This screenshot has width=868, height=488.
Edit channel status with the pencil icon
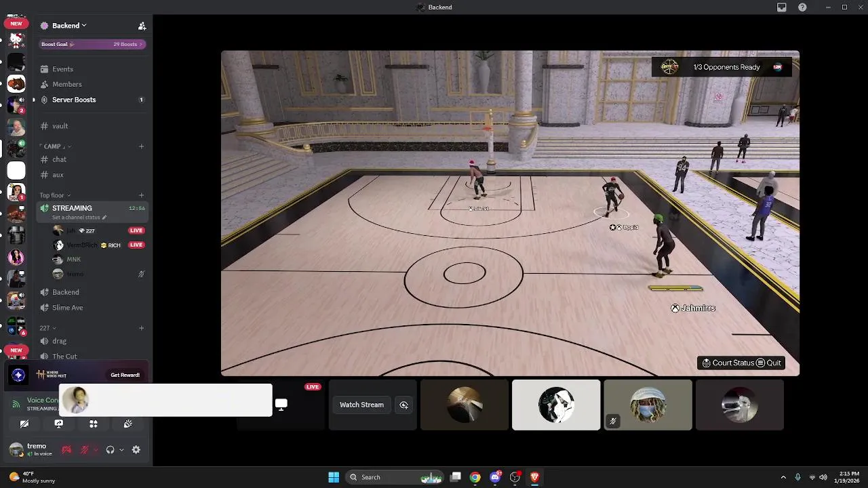pyautogui.click(x=104, y=218)
